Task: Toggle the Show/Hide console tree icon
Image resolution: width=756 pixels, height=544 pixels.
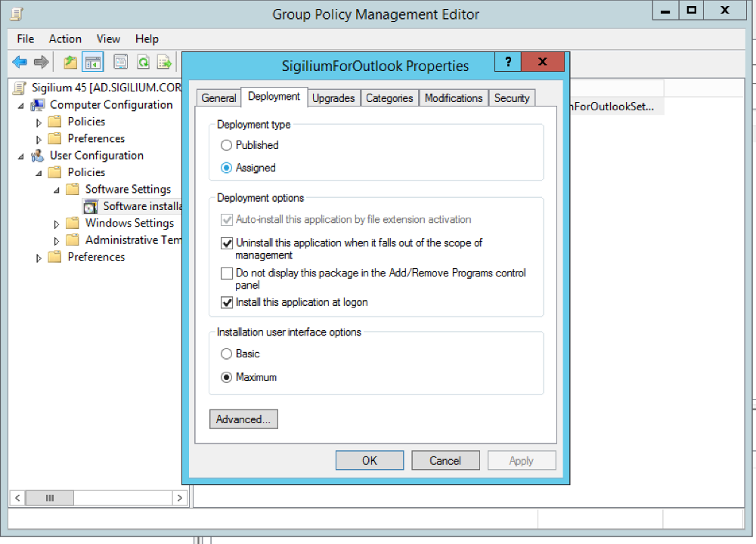Action: (x=92, y=62)
